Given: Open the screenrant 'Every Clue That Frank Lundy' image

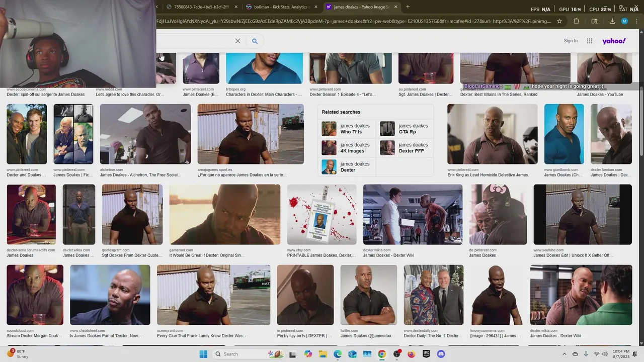Looking at the screenshot, I should click(214, 295).
